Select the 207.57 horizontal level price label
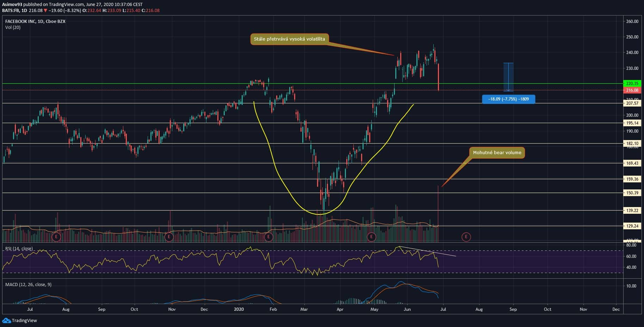 (632, 103)
